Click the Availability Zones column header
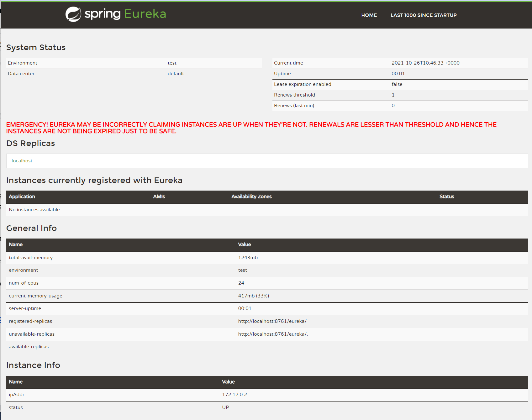Viewport: 532px width, 420px height. click(x=251, y=197)
